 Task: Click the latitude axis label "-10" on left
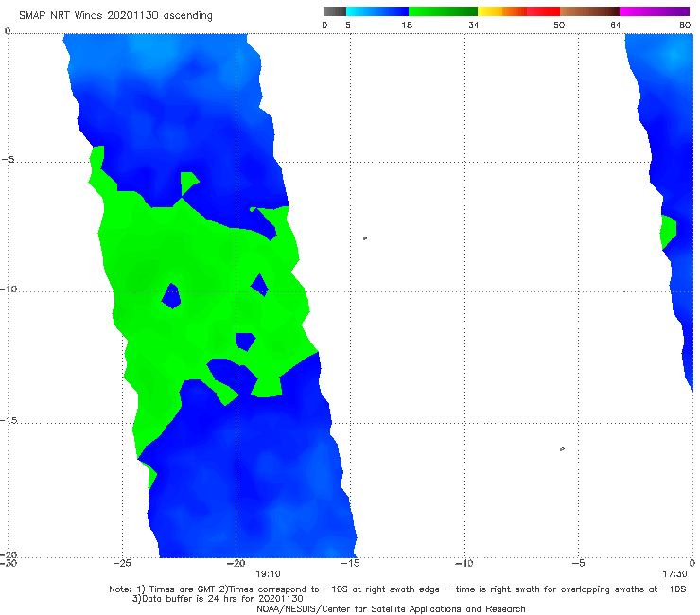tap(8, 289)
